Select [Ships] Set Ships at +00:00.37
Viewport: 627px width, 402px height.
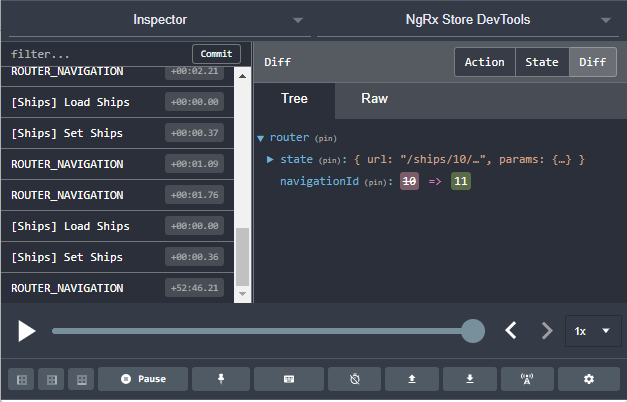(118, 133)
